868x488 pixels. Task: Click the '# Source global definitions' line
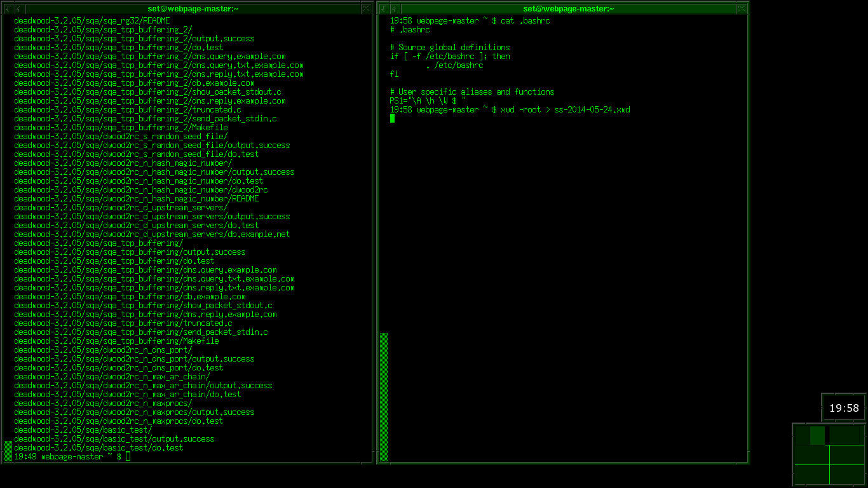pos(450,47)
